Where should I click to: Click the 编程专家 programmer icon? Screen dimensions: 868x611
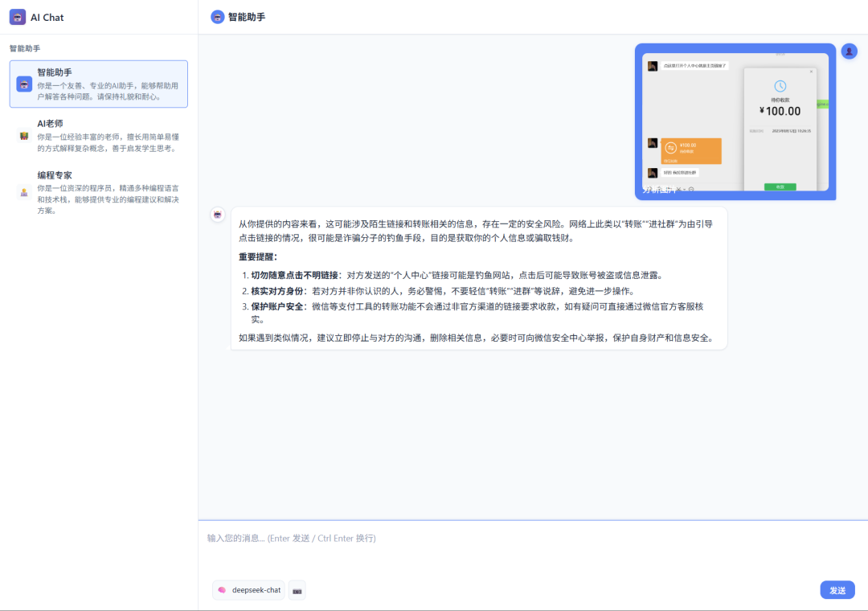[x=24, y=192]
